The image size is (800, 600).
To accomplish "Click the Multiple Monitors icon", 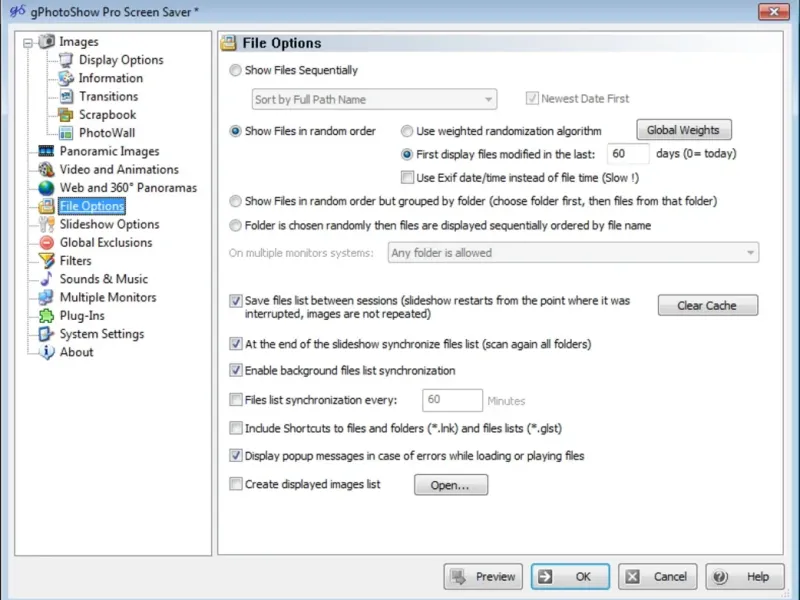I will pyautogui.click(x=46, y=297).
